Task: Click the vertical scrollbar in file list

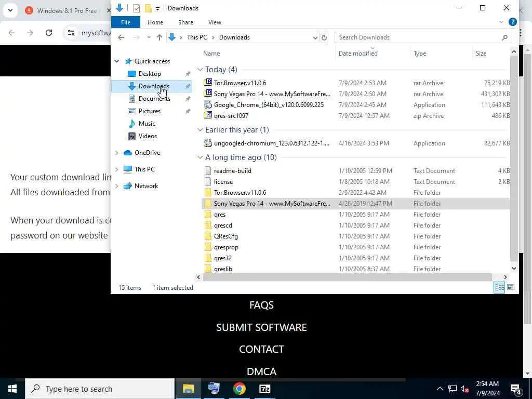Action: click(514, 158)
